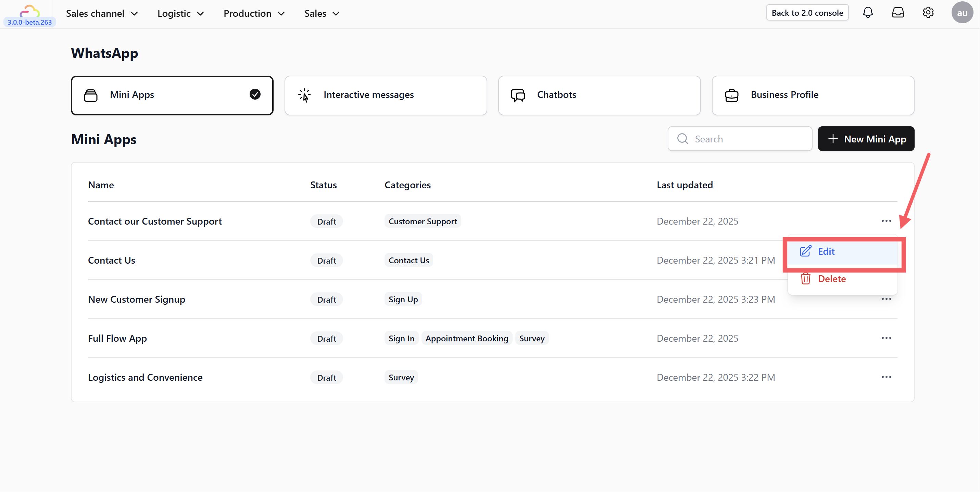The height and width of the screenshot is (492, 980).
Task: Click the Mini Apps box icon
Action: point(90,95)
